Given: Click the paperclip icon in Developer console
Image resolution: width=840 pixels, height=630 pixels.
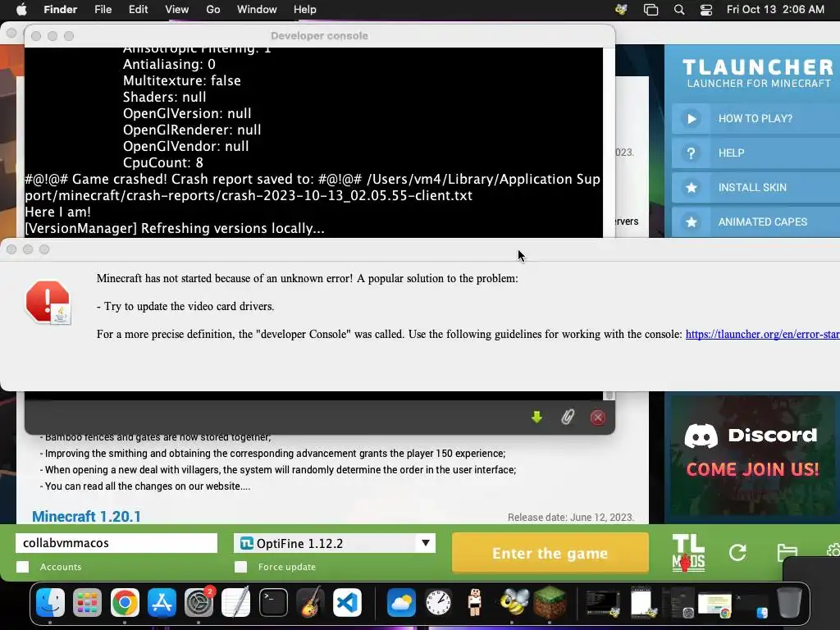Looking at the screenshot, I should coord(568,417).
